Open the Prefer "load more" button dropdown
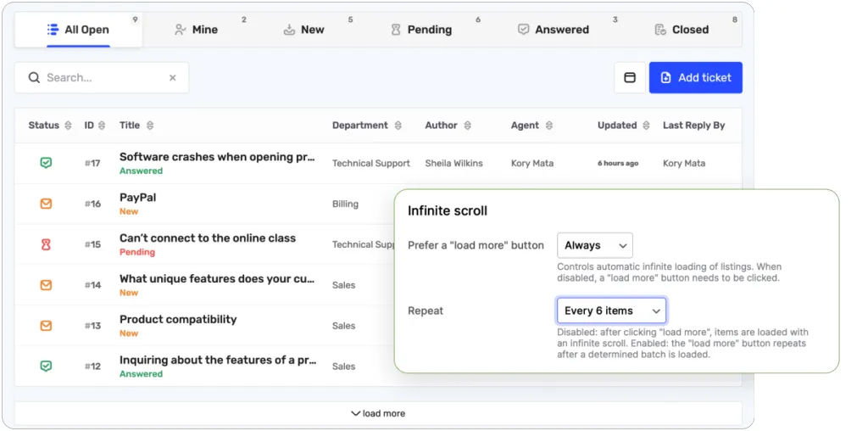Screen dimensions: 868x431 point(594,245)
